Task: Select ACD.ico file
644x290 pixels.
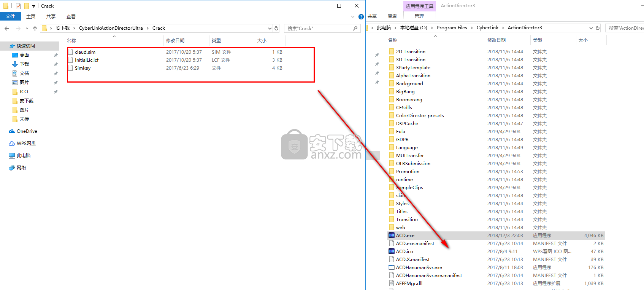Action: pyautogui.click(x=404, y=252)
